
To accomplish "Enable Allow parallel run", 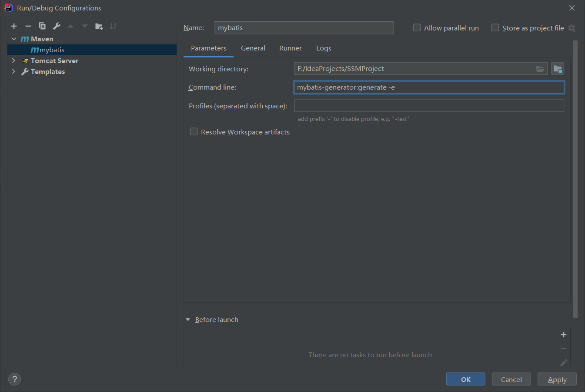I will (x=417, y=28).
